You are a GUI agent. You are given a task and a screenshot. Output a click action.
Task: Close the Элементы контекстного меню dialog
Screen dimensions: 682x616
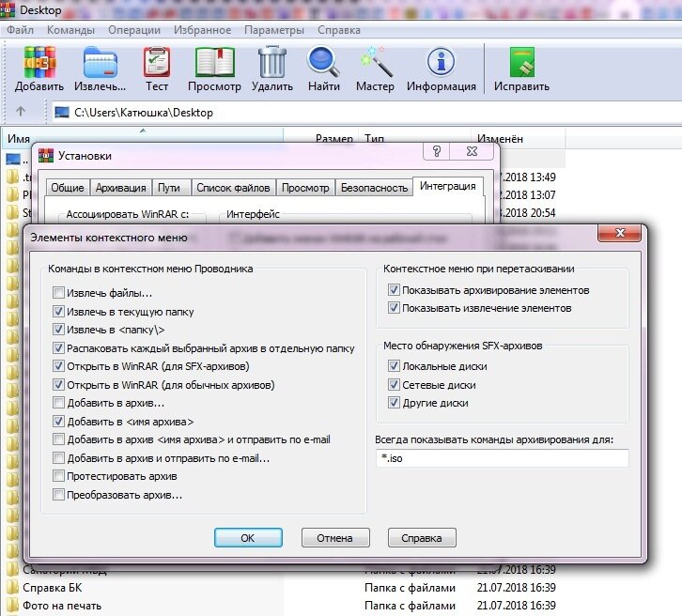pos(619,233)
